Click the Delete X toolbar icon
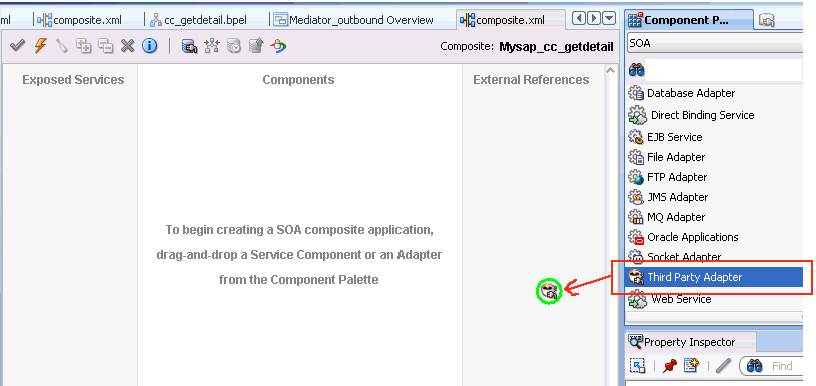The width and height of the screenshot is (816, 386). [x=128, y=46]
